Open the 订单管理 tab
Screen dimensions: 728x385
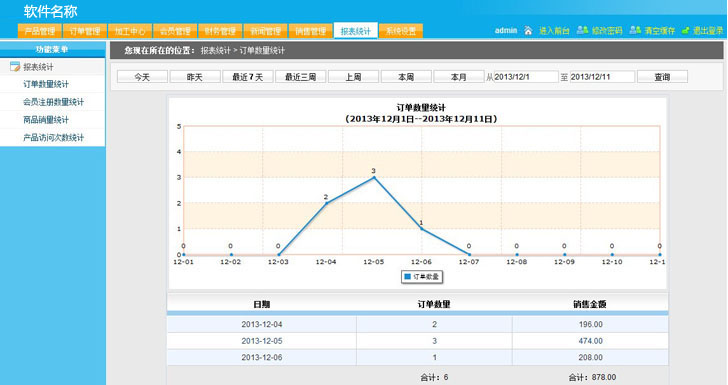click(x=85, y=31)
